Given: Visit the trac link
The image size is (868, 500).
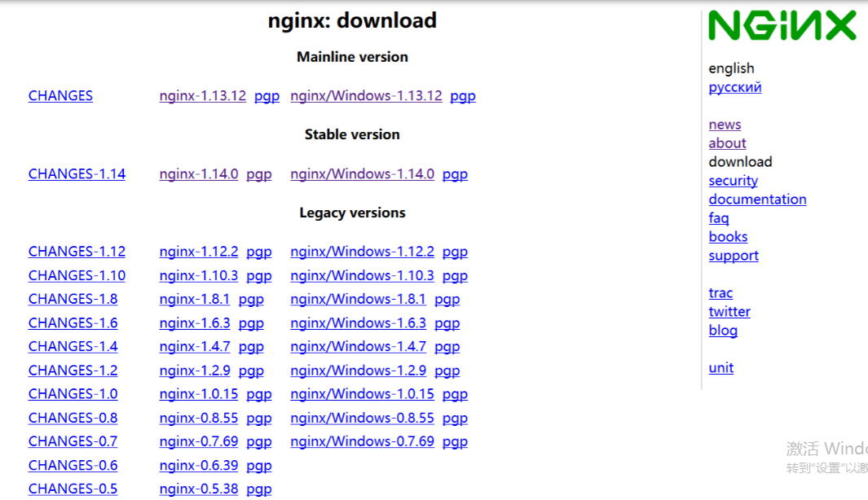Looking at the screenshot, I should click(x=720, y=292).
